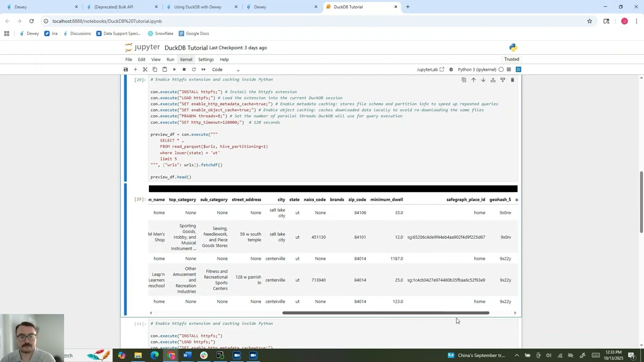Open the Edit menu
Screen dimensions: 644x362
coord(141,59)
